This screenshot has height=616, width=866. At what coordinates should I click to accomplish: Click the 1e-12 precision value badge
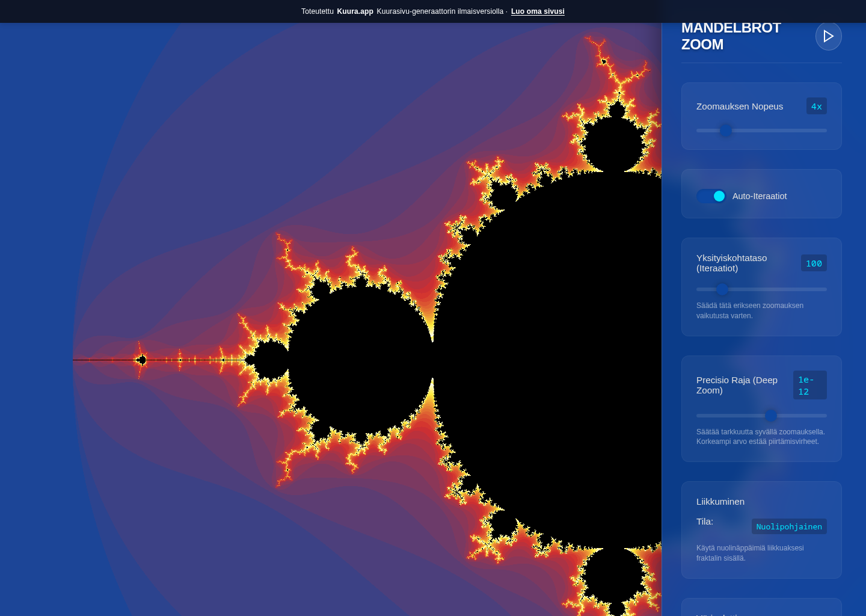pyautogui.click(x=809, y=385)
